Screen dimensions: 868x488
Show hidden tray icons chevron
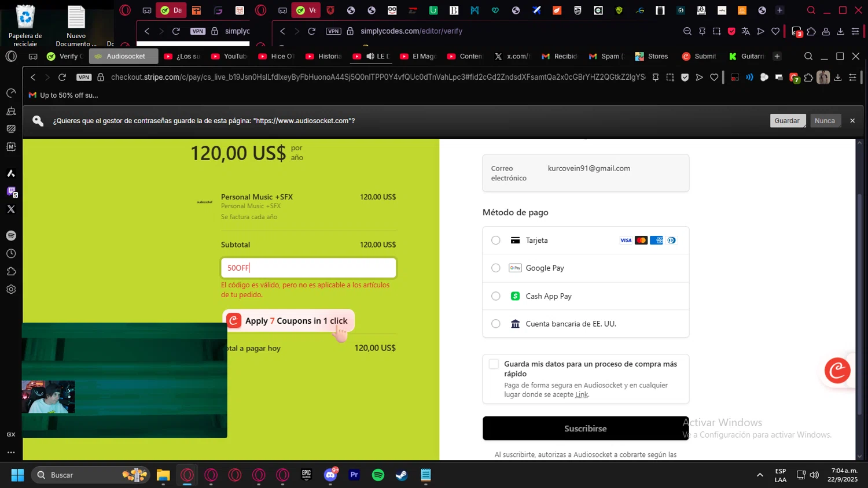coord(760,475)
